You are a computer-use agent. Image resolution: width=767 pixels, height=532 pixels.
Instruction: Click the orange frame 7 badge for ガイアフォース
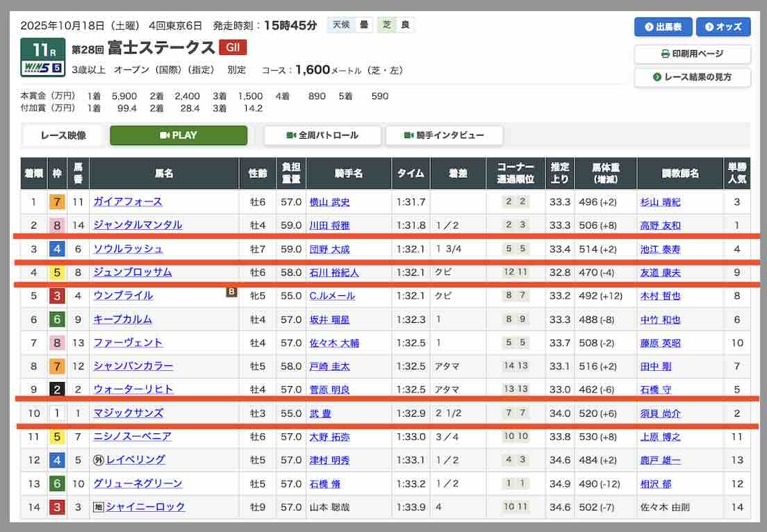click(57, 202)
